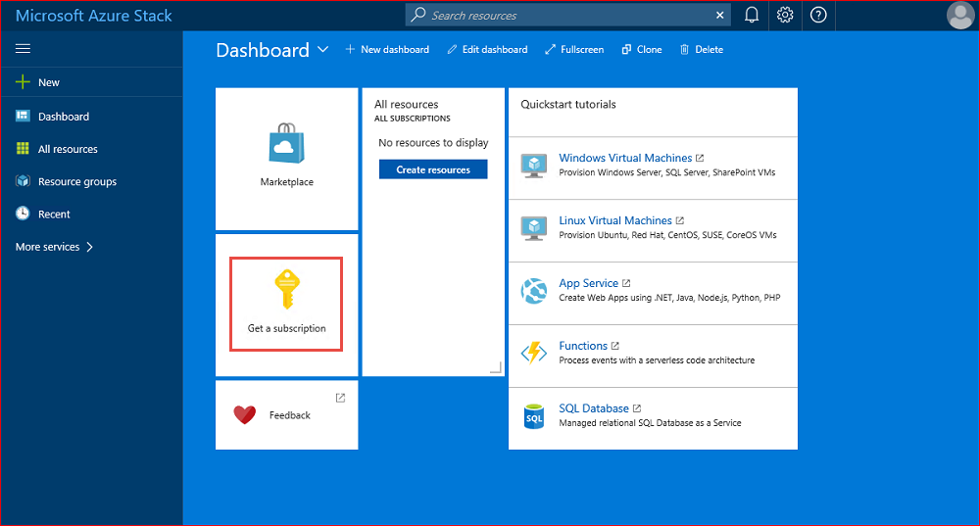
Task: Expand the Dashboard title dropdown chevron
Action: point(322,49)
